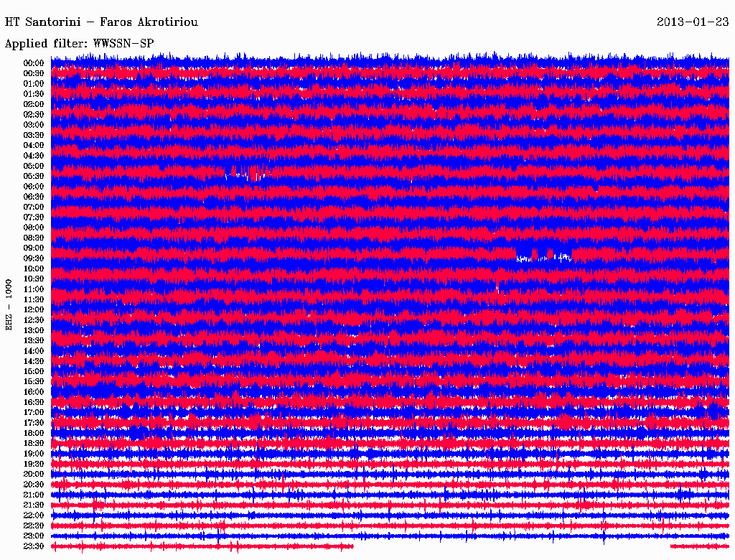The width and height of the screenshot is (735, 560).
Task: Click the 22:30 time label
Action: pos(34,526)
